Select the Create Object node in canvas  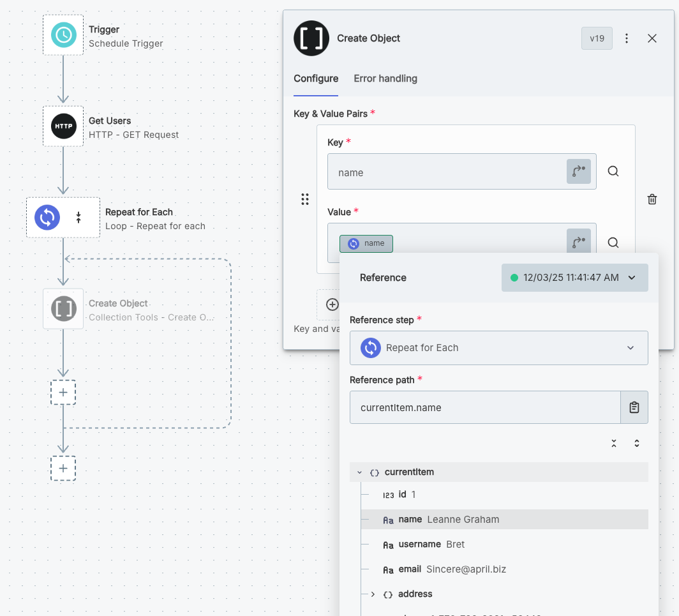63,309
